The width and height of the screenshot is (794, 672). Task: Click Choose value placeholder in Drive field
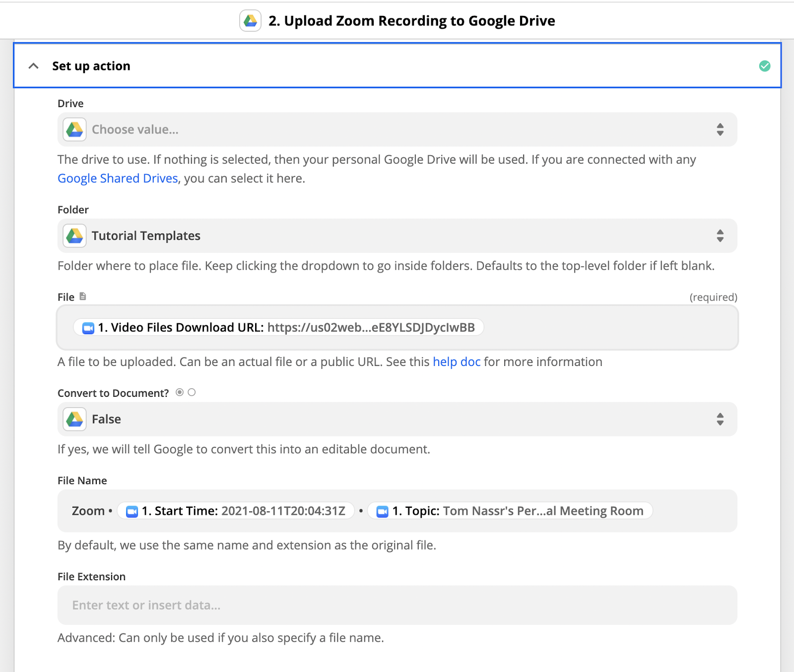tap(135, 129)
